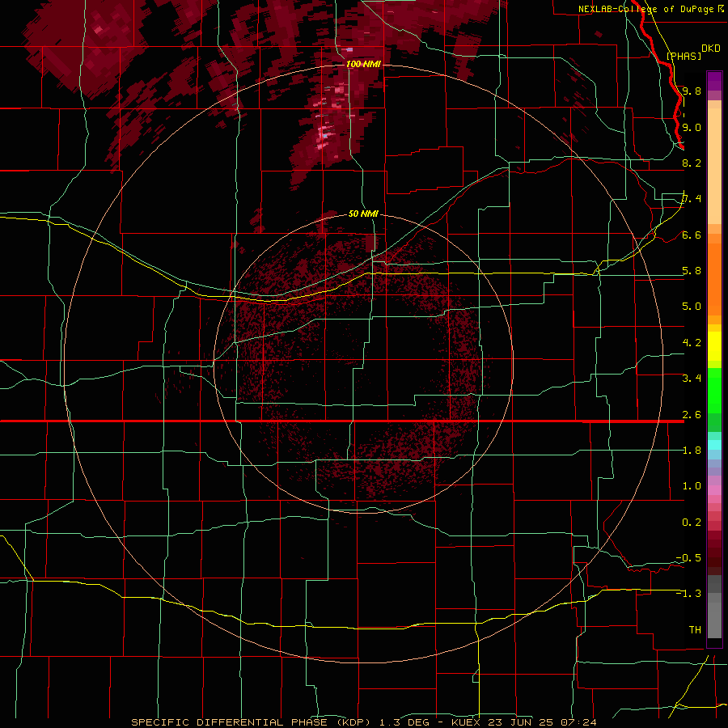728x728 pixels.
Task: Click the TH label on the color scale
Action: (695, 630)
